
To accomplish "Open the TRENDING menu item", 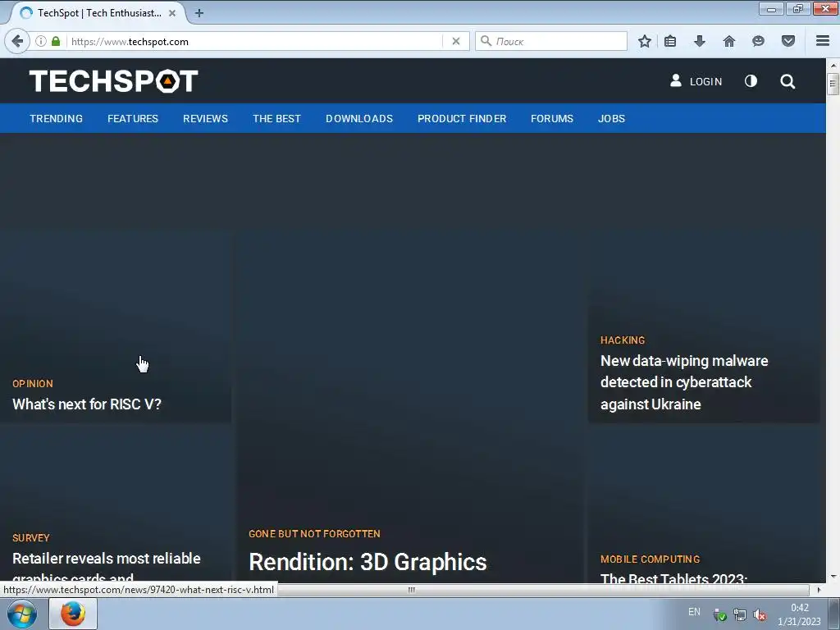I will pos(57,118).
